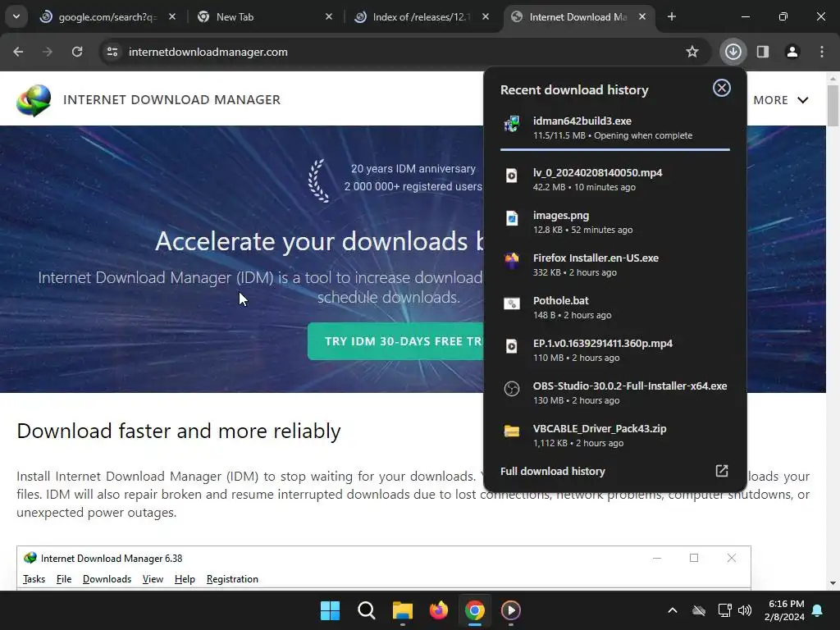The height and width of the screenshot is (630, 840).
Task: Close the google.com/search tab
Action: click(x=172, y=16)
